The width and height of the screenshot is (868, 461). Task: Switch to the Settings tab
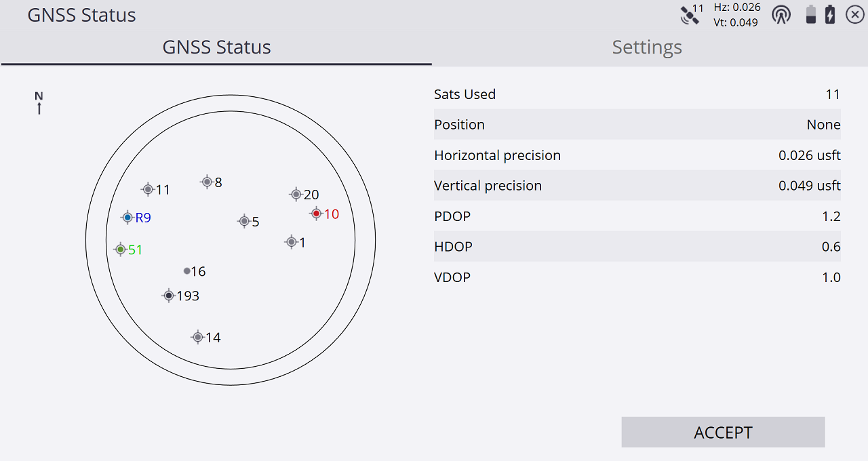pyautogui.click(x=647, y=47)
